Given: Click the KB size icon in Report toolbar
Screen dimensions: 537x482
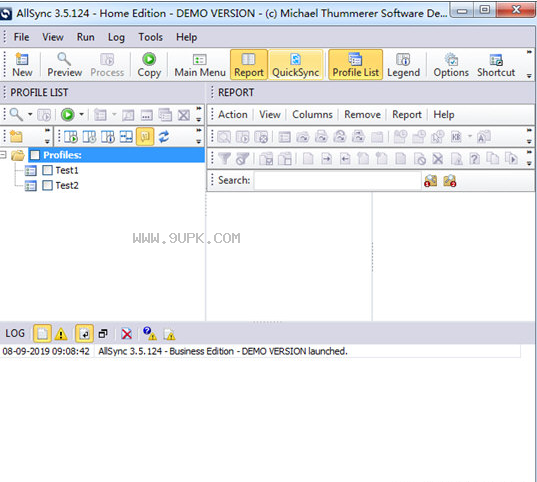Looking at the screenshot, I should [x=456, y=137].
